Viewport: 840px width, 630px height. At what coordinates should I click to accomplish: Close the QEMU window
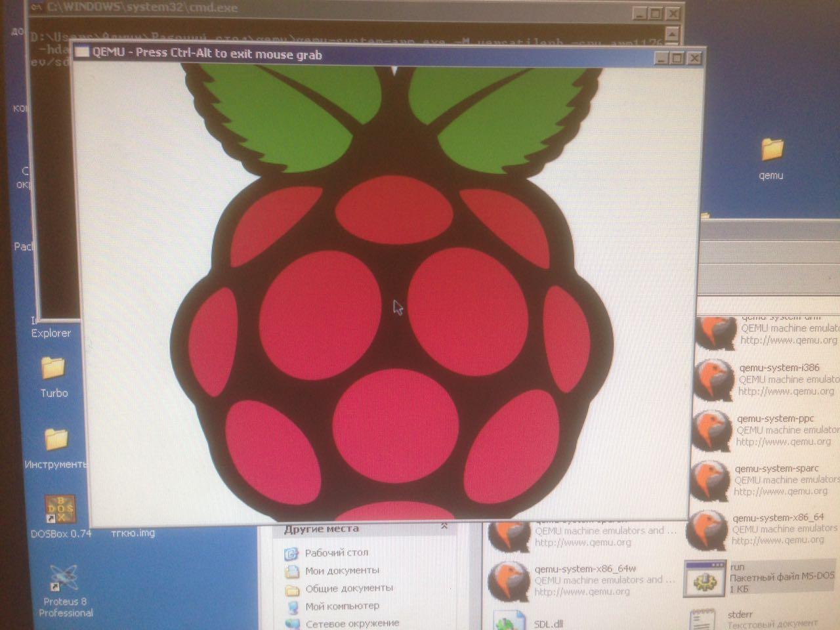click(x=694, y=58)
